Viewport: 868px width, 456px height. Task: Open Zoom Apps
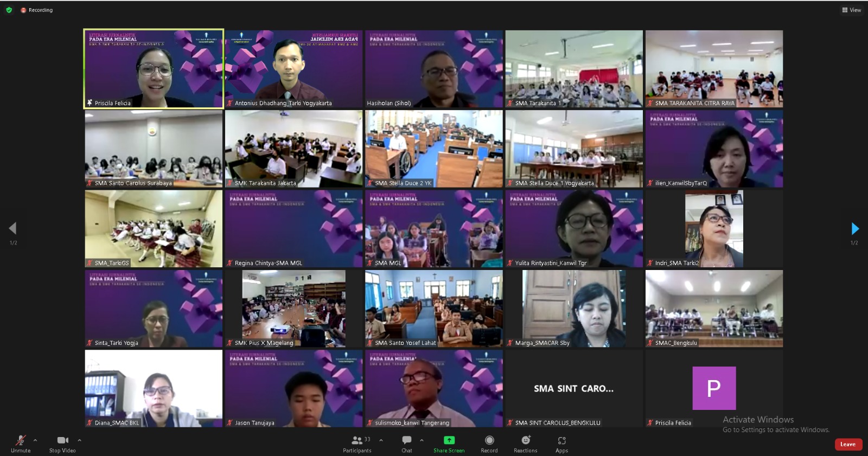(x=561, y=441)
